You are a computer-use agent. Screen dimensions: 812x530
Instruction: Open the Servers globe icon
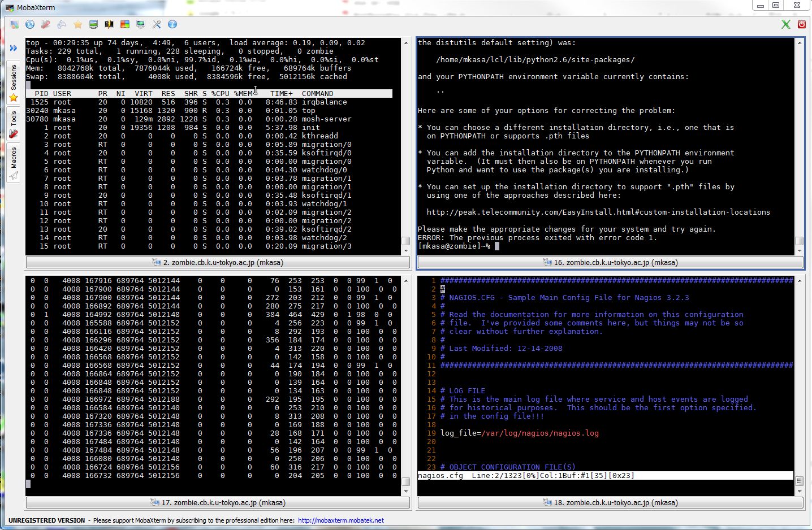pyautogui.click(x=29, y=24)
